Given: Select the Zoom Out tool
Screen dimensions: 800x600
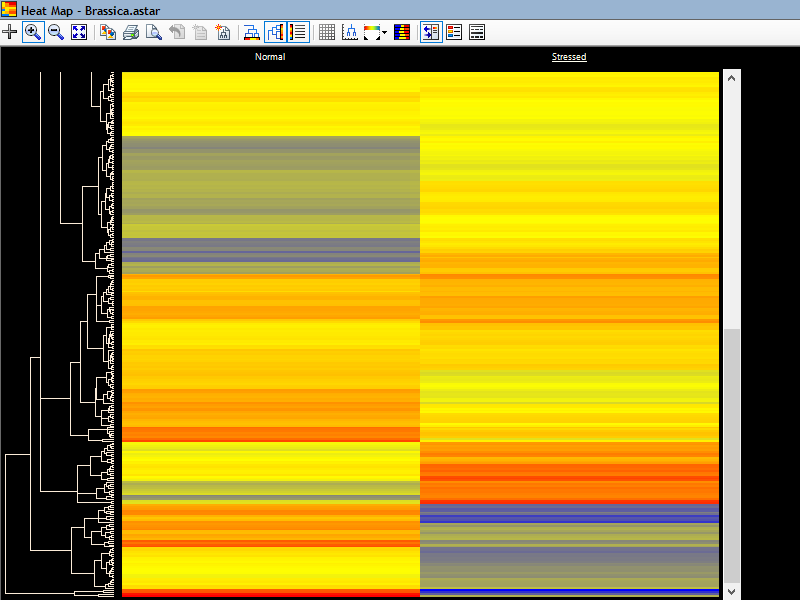Looking at the screenshot, I should click(57, 31).
